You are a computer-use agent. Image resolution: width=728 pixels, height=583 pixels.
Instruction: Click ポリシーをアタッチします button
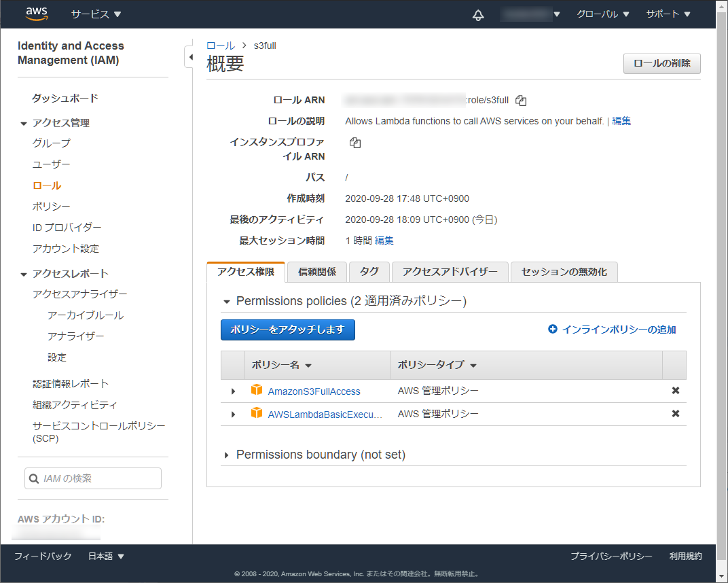click(x=288, y=330)
